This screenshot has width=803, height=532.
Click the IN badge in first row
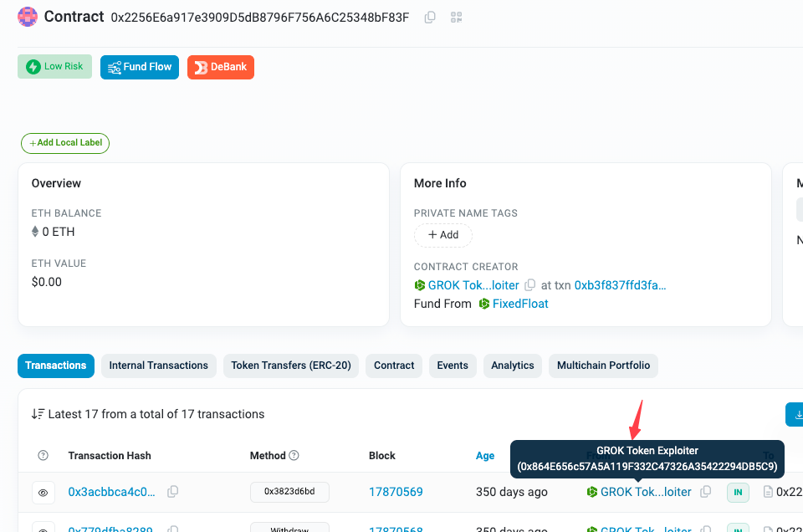(738, 493)
